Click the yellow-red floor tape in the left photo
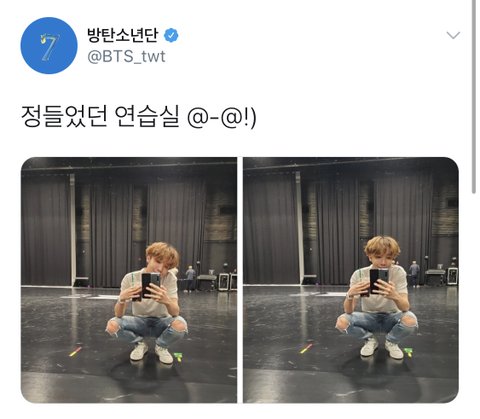Image resolution: width=480 pixels, height=419 pixels. [x=75, y=352]
